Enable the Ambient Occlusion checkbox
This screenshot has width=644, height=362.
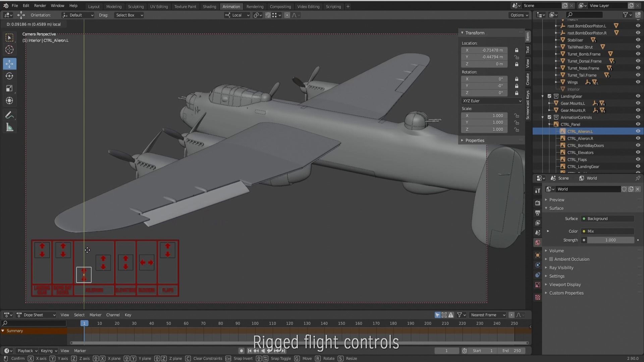point(551,259)
